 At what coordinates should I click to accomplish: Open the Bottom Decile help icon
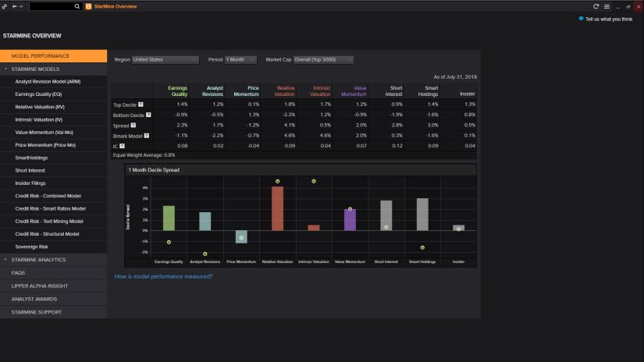coord(148,115)
